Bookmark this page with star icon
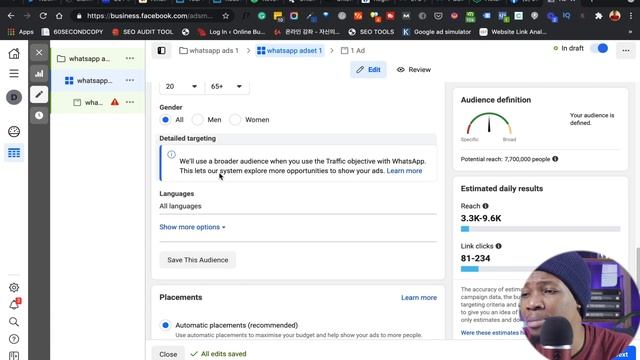 (x=226, y=16)
